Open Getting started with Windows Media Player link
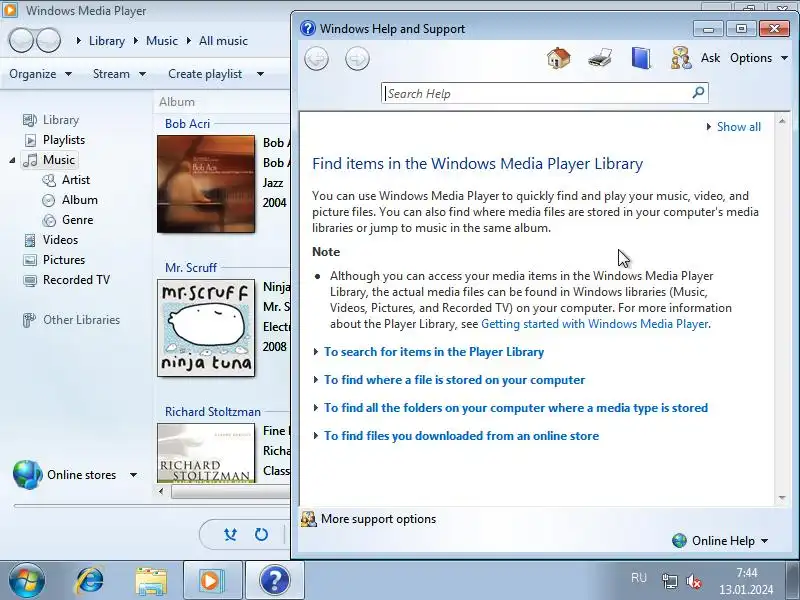Image resolution: width=800 pixels, height=600 pixels. coord(594,324)
